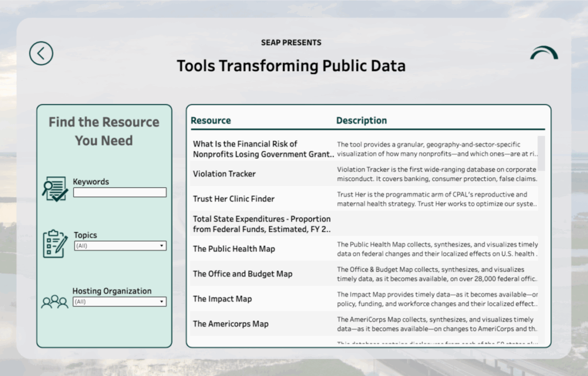Open The Americorps Map resource
This screenshot has width=588, height=376.
click(x=231, y=324)
